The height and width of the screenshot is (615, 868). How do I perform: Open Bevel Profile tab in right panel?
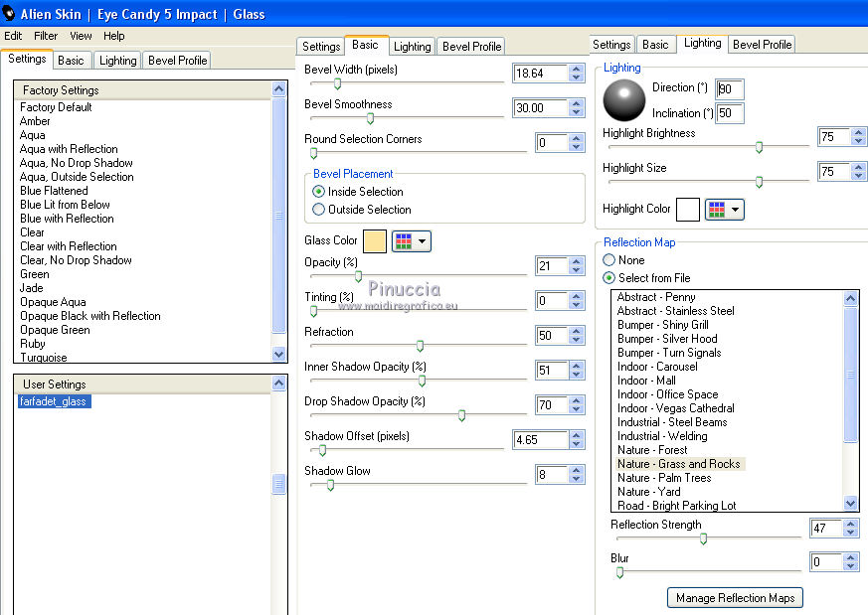coord(762,45)
